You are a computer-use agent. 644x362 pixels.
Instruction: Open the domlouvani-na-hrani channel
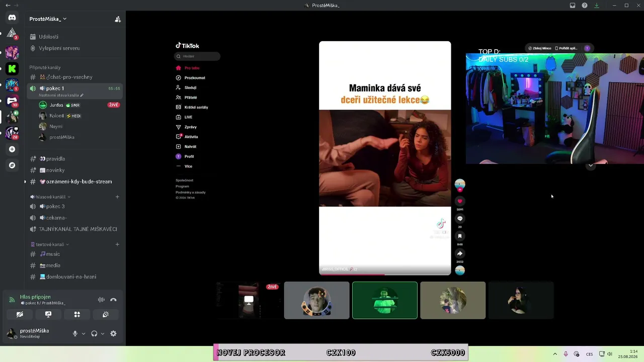pos(75,277)
